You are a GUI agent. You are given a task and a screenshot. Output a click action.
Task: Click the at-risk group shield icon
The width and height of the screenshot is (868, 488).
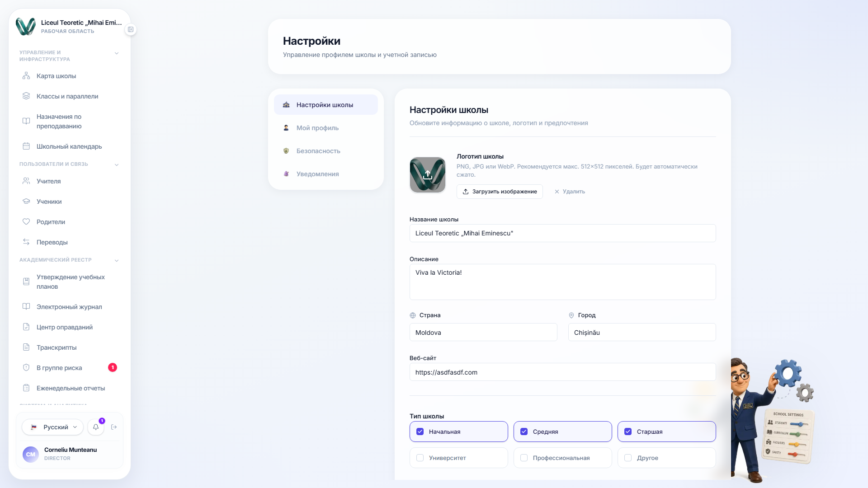point(26,368)
